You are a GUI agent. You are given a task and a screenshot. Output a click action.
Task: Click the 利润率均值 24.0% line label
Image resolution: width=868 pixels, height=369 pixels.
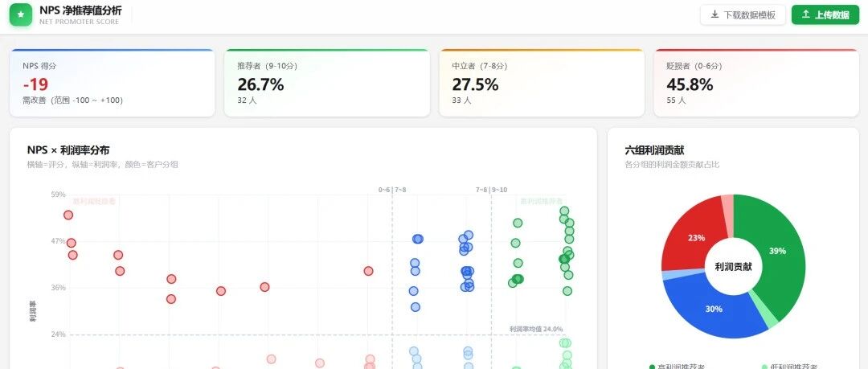[x=536, y=329]
